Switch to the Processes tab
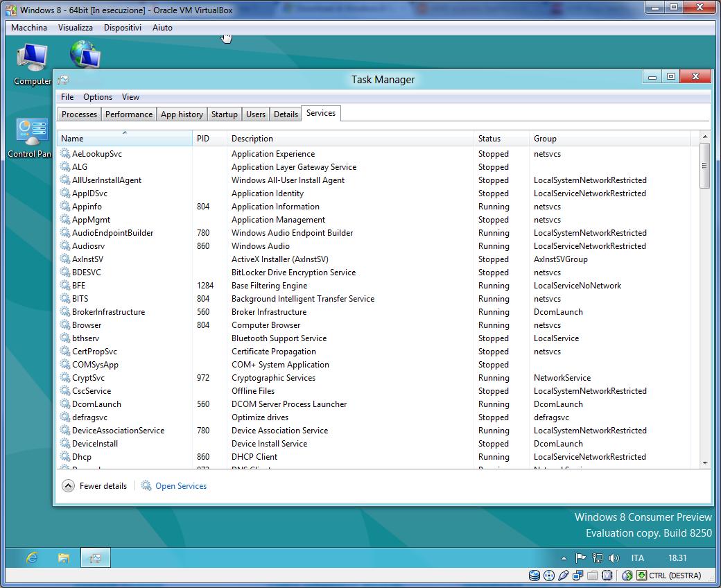Viewport: 721px width, 588px height. (79, 114)
